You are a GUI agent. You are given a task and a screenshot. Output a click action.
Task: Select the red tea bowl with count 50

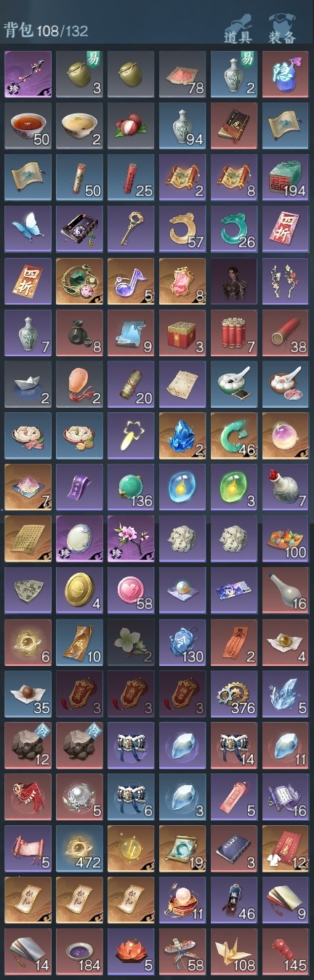(x=28, y=126)
